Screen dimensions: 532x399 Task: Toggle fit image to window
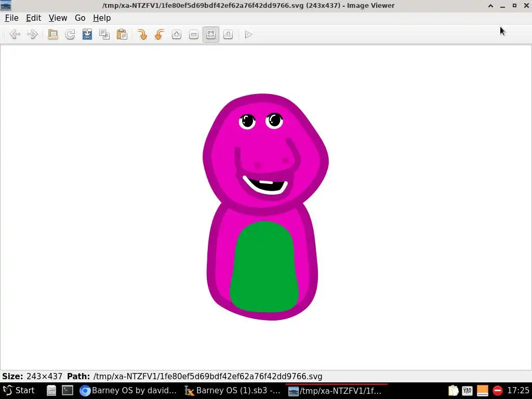[211, 34]
